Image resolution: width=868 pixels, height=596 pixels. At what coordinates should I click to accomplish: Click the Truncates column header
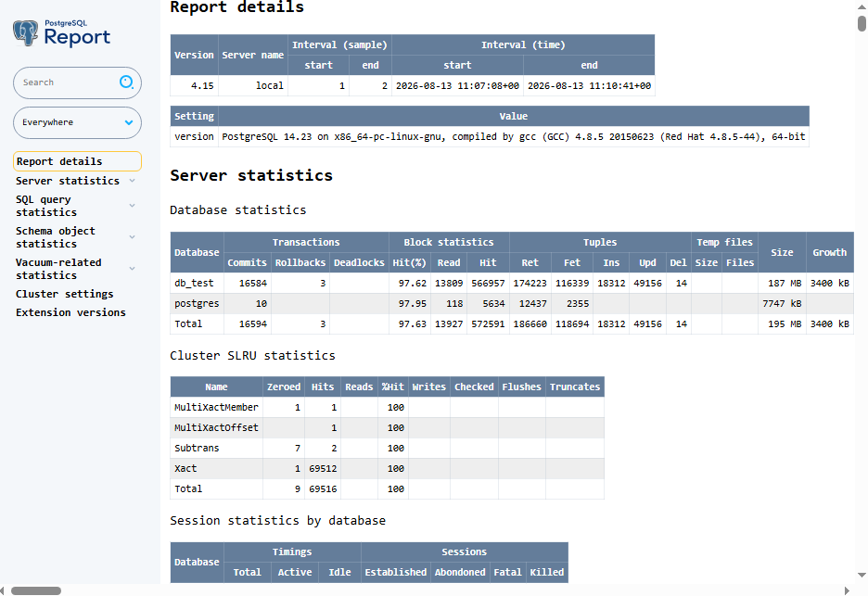pyautogui.click(x=575, y=387)
